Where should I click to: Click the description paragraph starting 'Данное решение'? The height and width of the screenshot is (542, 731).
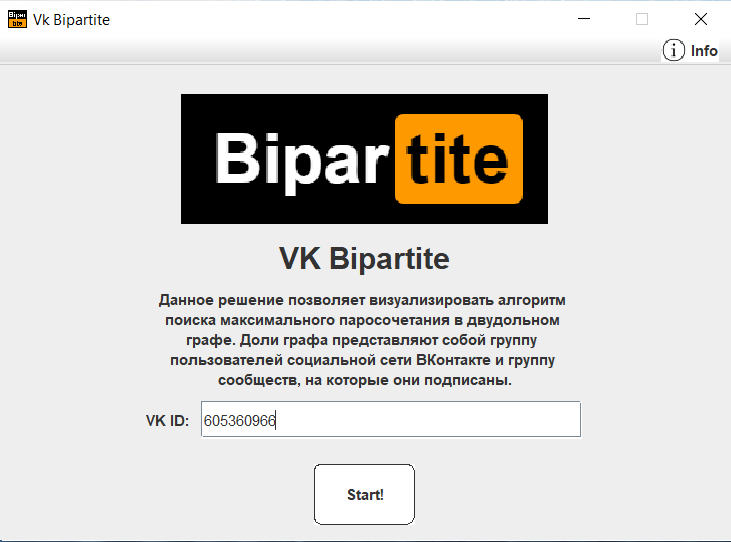tap(362, 340)
